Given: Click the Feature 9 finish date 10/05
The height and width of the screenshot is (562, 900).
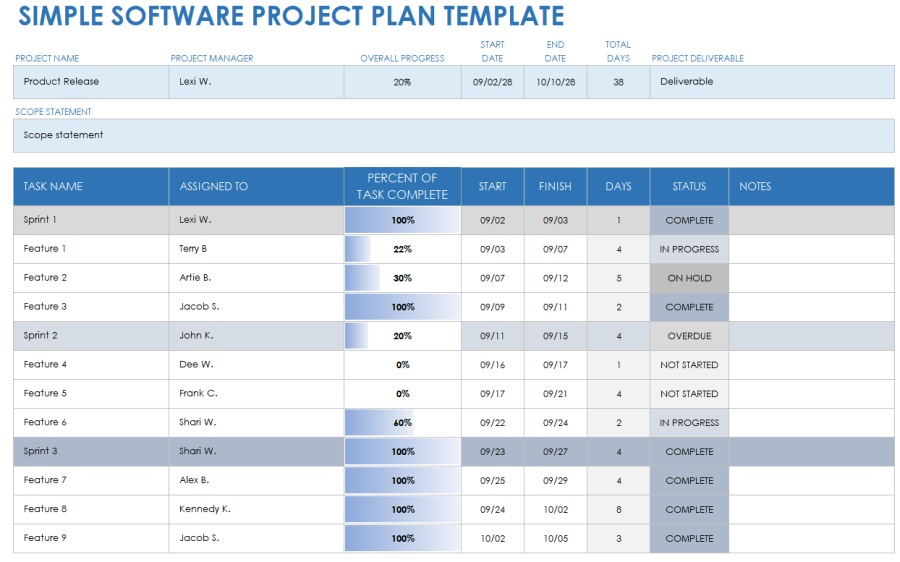Looking at the screenshot, I should [x=555, y=539].
